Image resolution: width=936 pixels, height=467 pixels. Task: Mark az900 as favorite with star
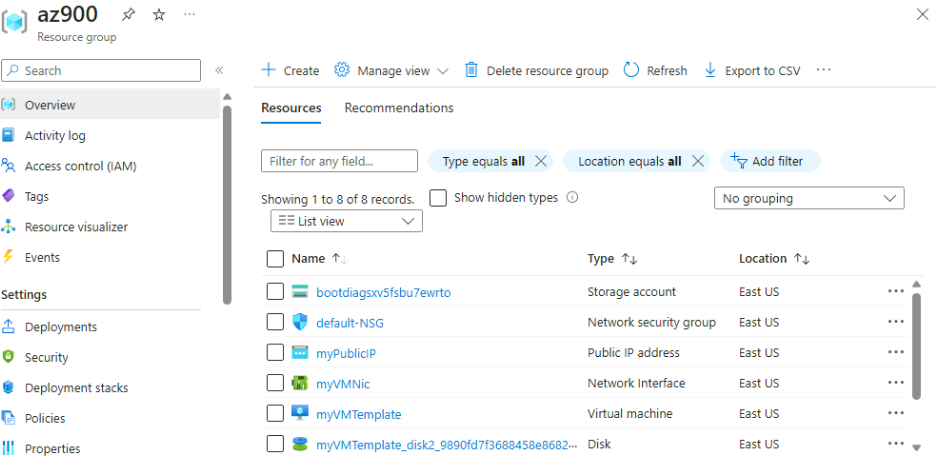(159, 15)
